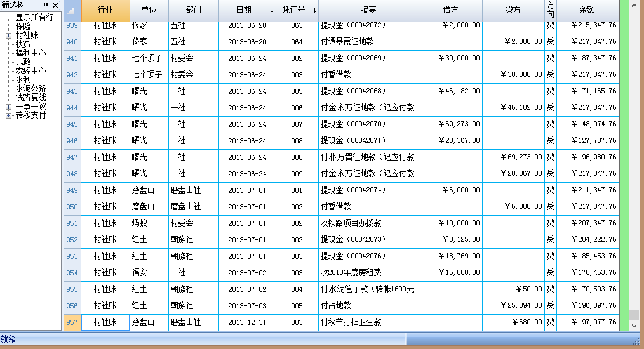This screenshot has width=644, height=349.
Task: Expand the 一事一议 tree node
Action: (8, 107)
